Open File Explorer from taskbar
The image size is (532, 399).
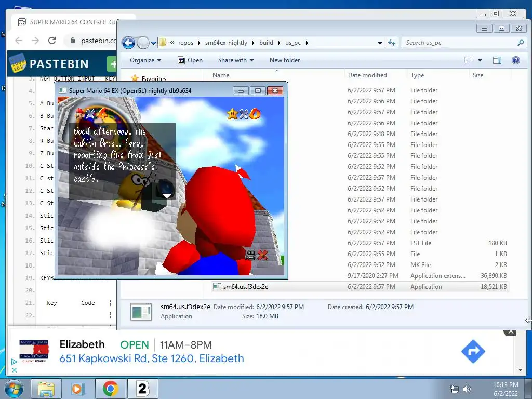(46, 389)
